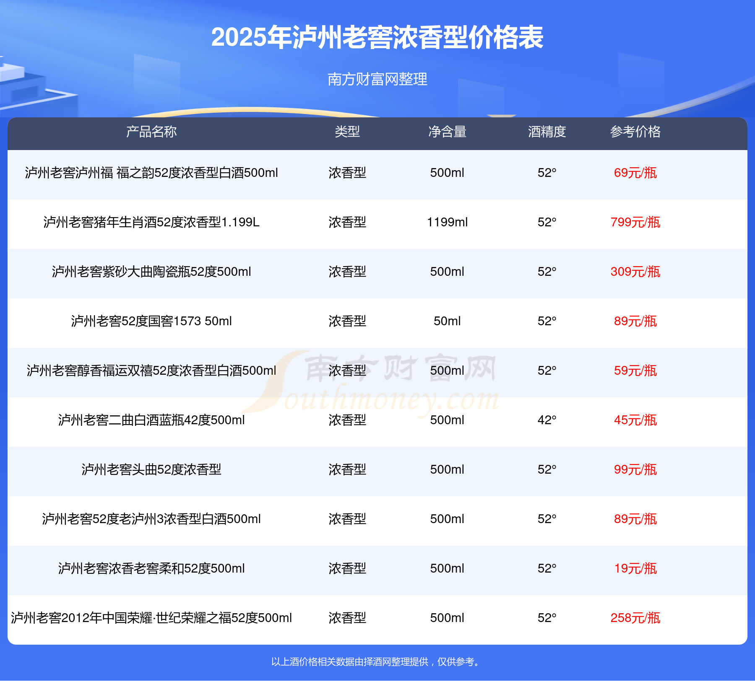Select product 泸州老窖52度国窖1573 50ml
This screenshot has height=700, width=755.
(x=151, y=321)
